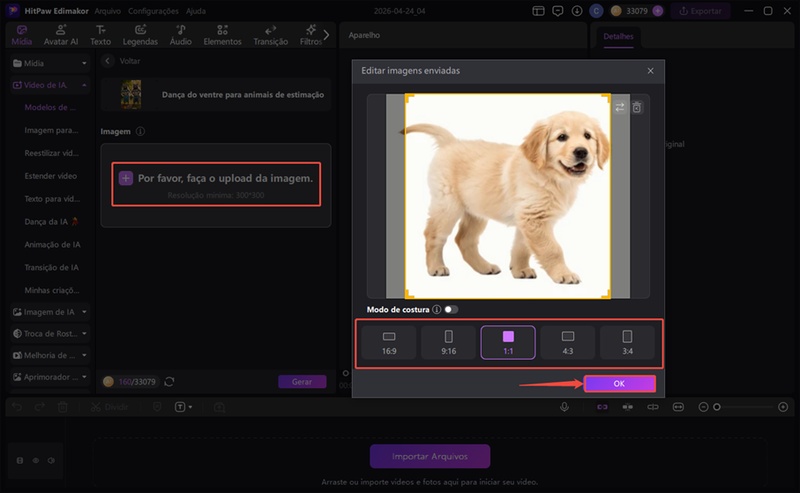
Task: Expand the Melhoria de... section
Action: click(84, 355)
